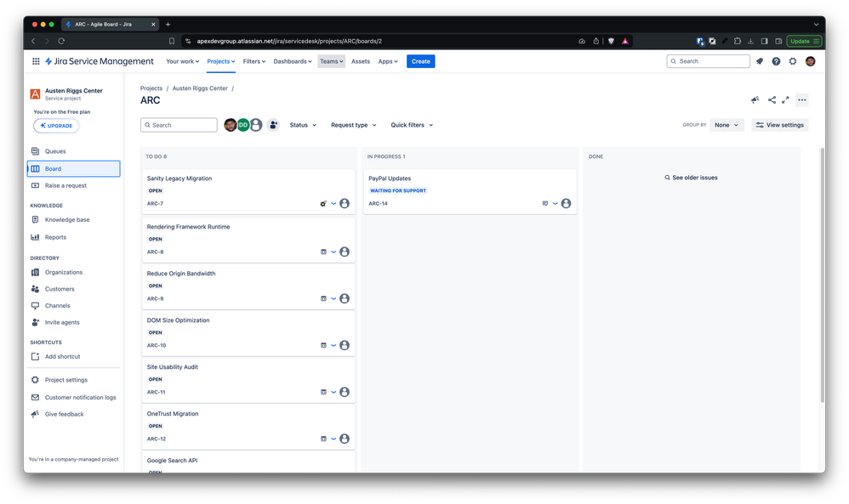Screen dimensions: 849x504
Task: Open the Filters menu dropdown
Action: coord(254,62)
